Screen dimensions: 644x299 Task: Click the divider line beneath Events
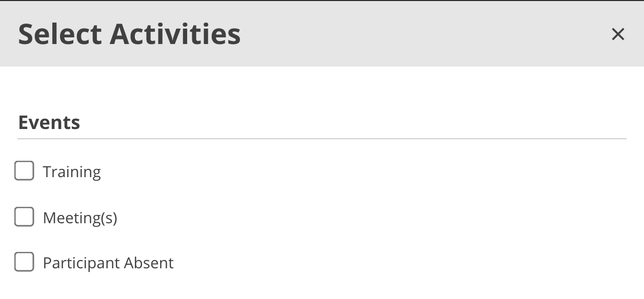322,139
